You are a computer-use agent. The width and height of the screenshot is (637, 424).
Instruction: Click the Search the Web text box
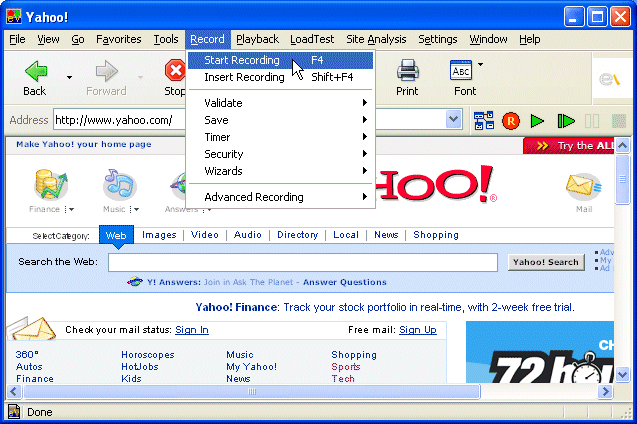303,262
